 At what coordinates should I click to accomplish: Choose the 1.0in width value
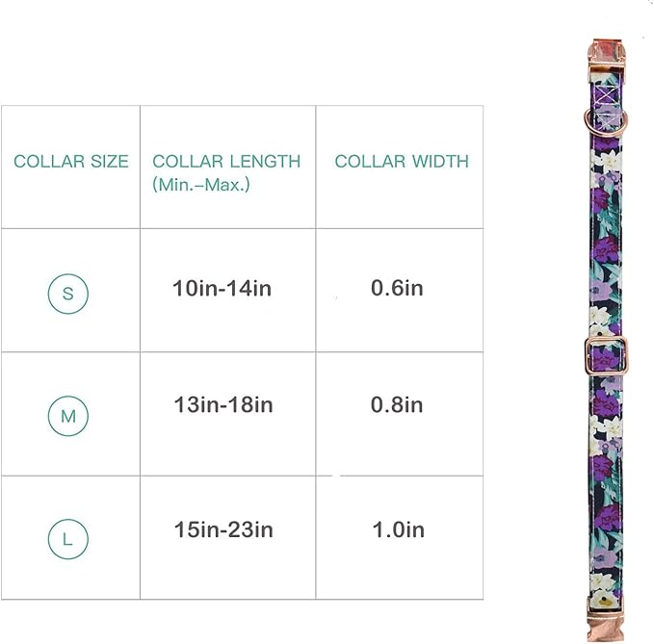coord(397,529)
